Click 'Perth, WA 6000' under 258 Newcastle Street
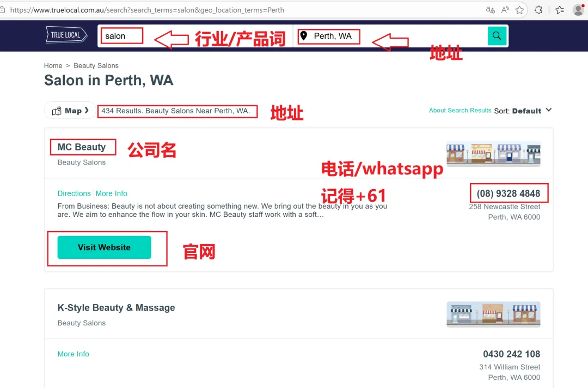 [x=514, y=217]
